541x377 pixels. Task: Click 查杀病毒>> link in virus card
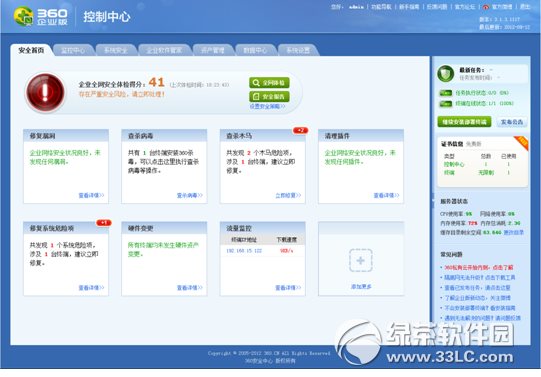(189, 195)
